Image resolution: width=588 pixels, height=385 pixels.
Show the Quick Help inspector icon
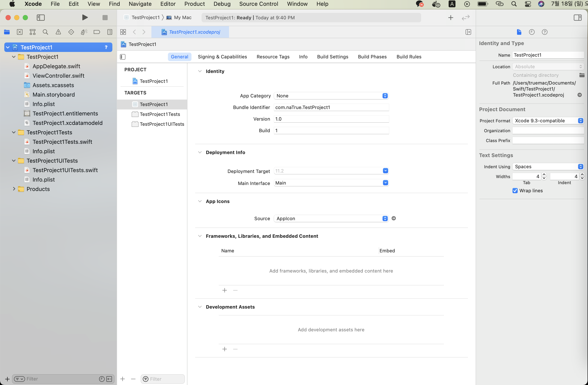coord(544,32)
